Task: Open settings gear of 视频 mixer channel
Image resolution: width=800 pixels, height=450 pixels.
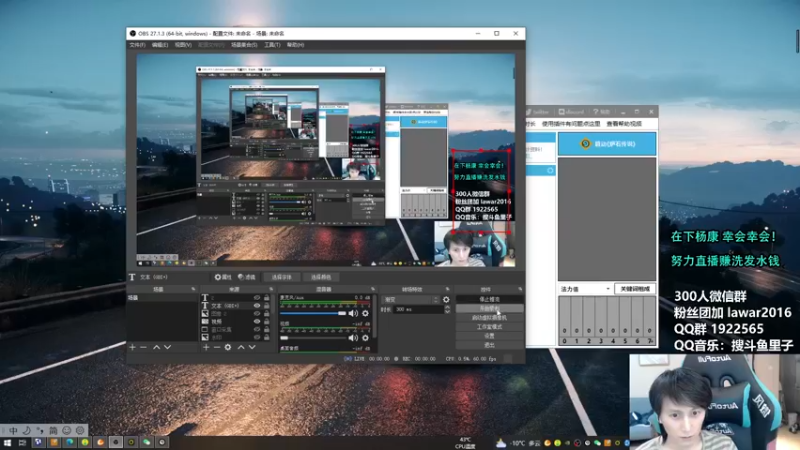Action: [x=365, y=337]
